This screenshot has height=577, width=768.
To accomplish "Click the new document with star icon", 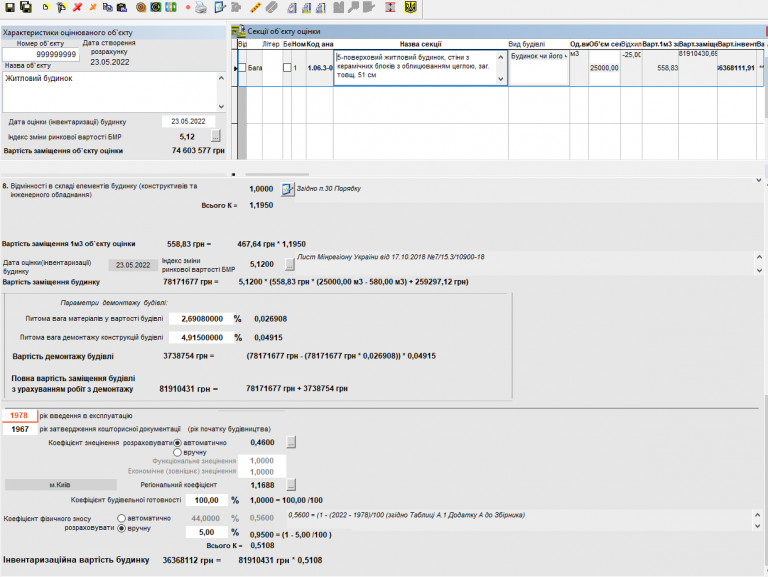I will (x=61, y=7).
